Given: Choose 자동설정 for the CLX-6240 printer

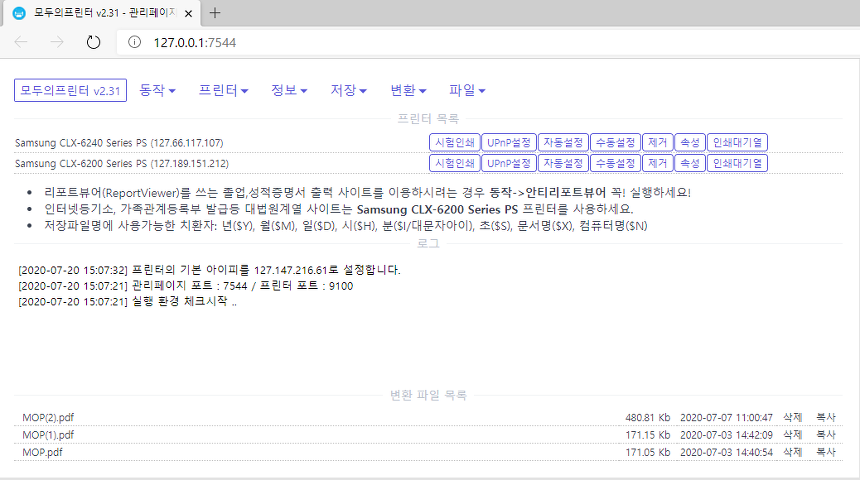Looking at the screenshot, I should (562, 142).
